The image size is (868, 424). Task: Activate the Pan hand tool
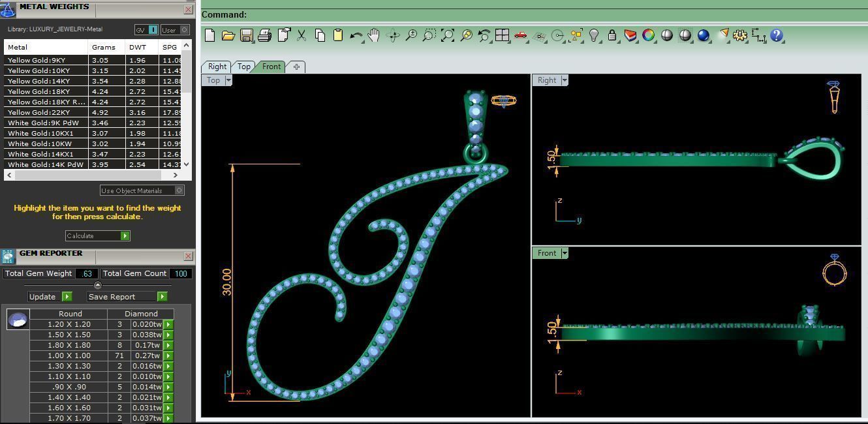[374, 35]
